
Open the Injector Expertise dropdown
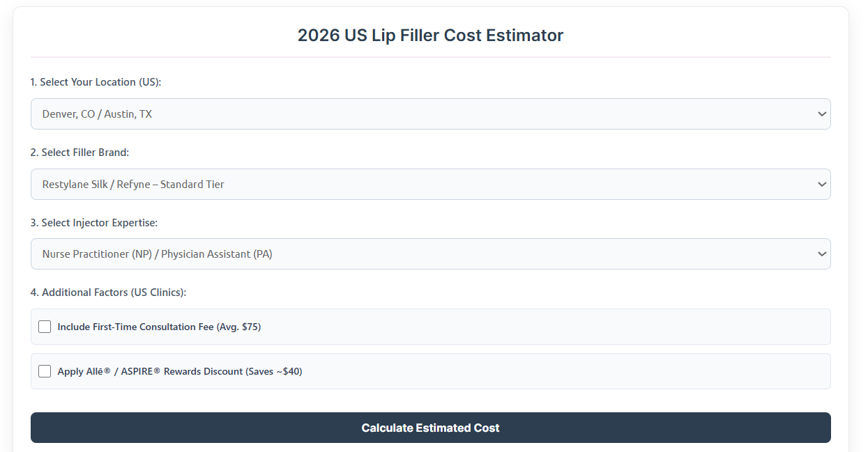coord(430,254)
